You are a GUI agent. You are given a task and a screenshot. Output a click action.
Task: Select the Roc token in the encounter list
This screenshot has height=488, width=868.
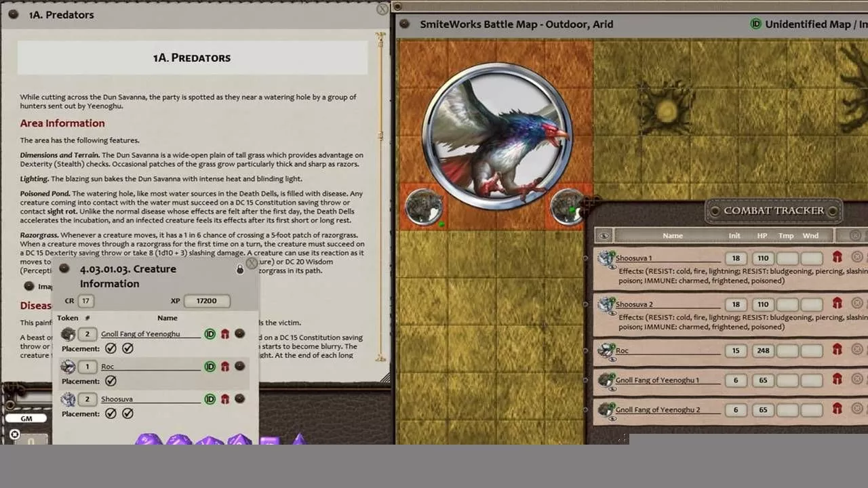pos(68,367)
